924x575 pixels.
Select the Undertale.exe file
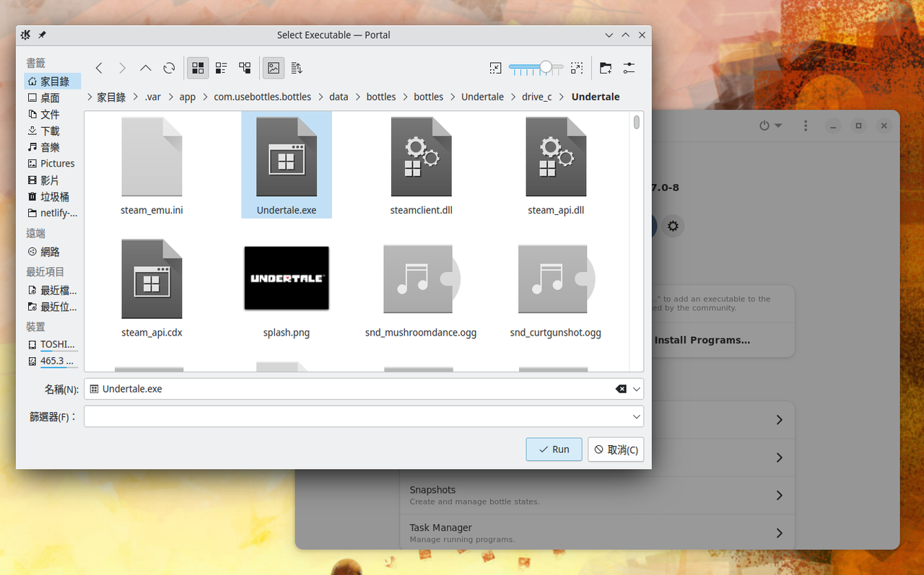[x=287, y=166]
